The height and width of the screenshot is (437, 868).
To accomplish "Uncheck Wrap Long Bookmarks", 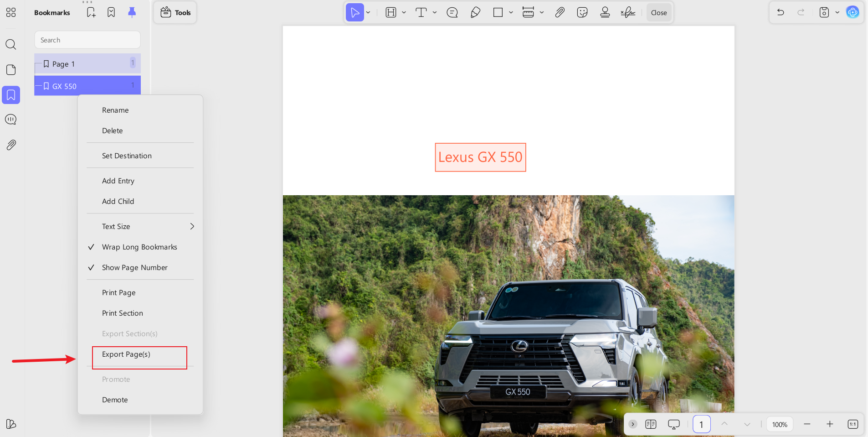I will pyautogui.click(x=139, y=247).
